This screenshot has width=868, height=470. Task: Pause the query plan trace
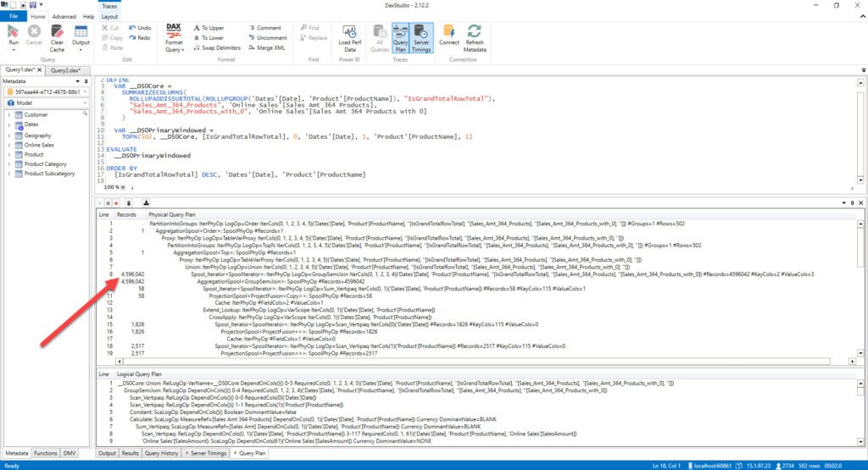point(108,203)
